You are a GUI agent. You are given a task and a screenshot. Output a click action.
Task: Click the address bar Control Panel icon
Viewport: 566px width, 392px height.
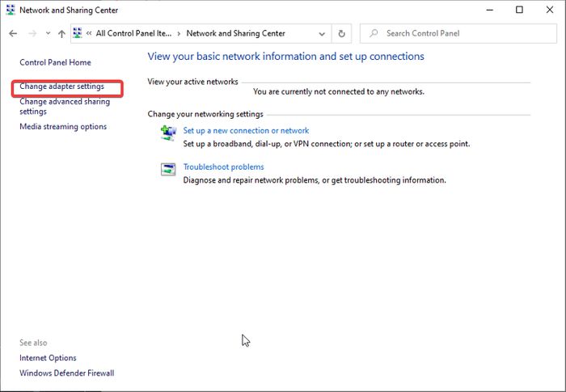pyautogui.click(x=78, y=34)
